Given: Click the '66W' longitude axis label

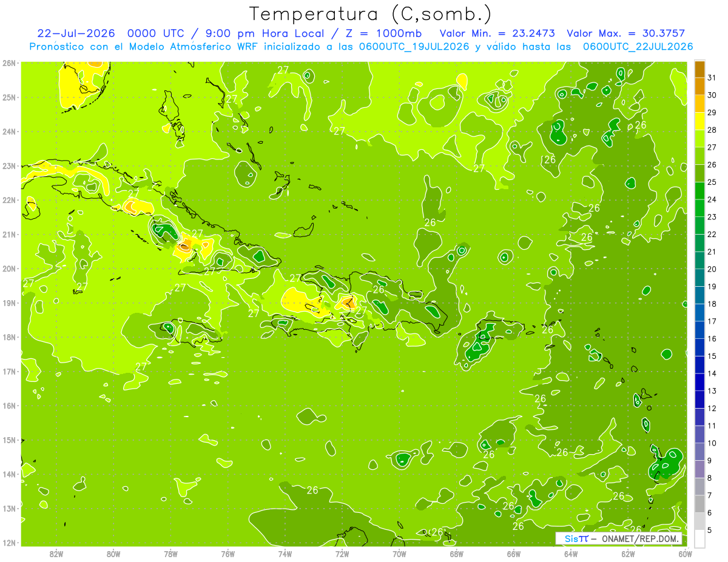Looking at the screenshot, I should click(x=514, y=554).
